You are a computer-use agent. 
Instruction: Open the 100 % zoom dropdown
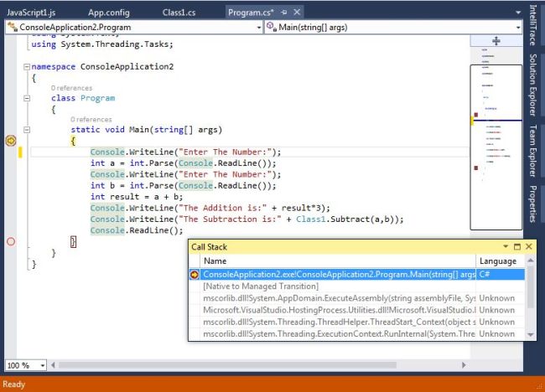coord(43,365)
